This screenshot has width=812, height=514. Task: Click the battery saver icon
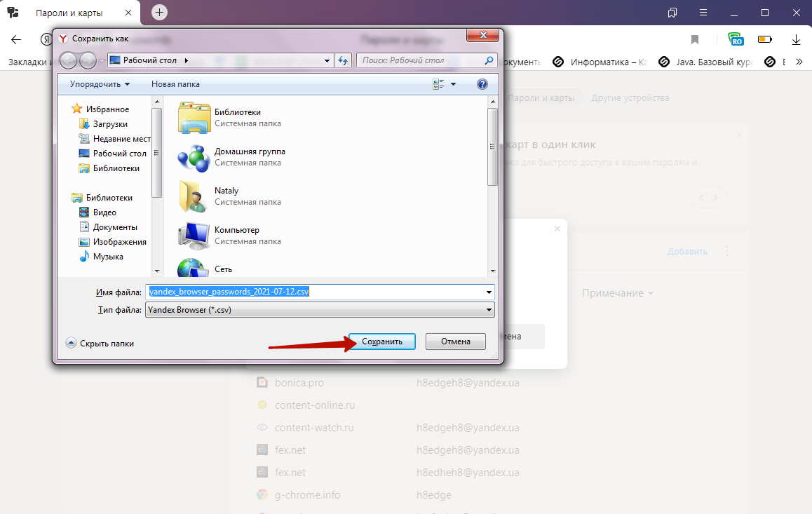pos(765,39)
